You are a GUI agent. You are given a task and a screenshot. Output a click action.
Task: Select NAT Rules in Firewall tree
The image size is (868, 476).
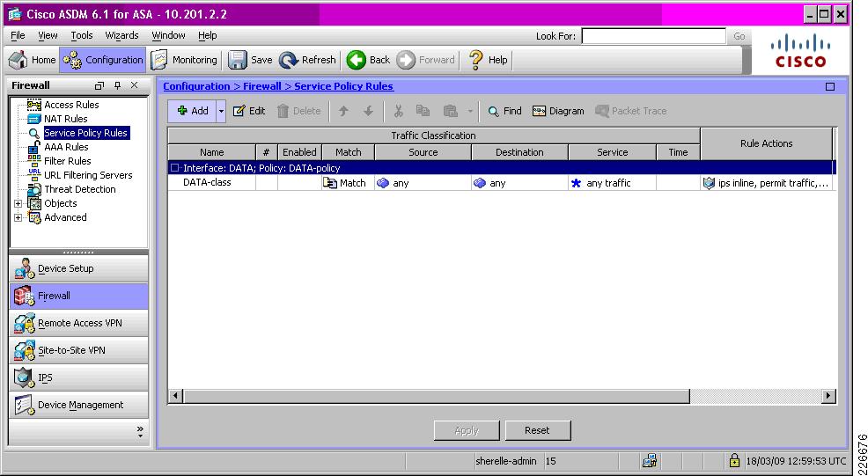point(65,119)
